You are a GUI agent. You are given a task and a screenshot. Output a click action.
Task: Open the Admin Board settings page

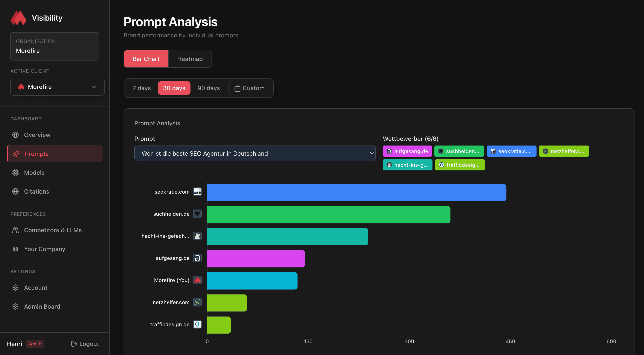tap(42, 306)
